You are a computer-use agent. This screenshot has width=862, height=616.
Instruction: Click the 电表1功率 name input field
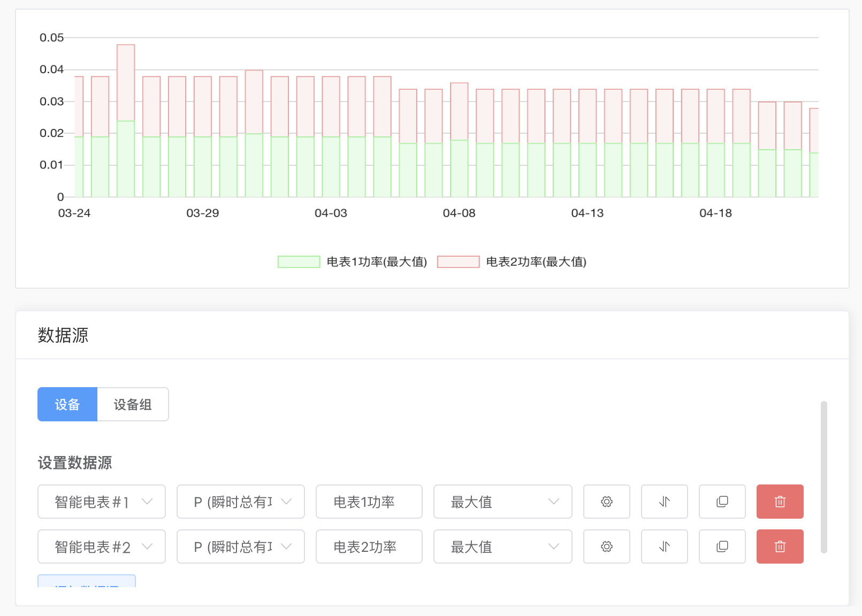click(369, 502)
